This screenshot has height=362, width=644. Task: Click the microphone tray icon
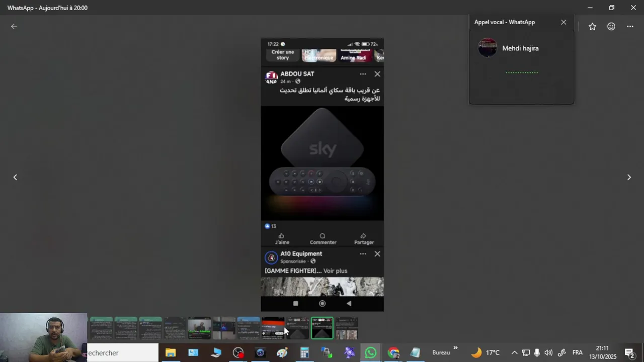point(537,353)
